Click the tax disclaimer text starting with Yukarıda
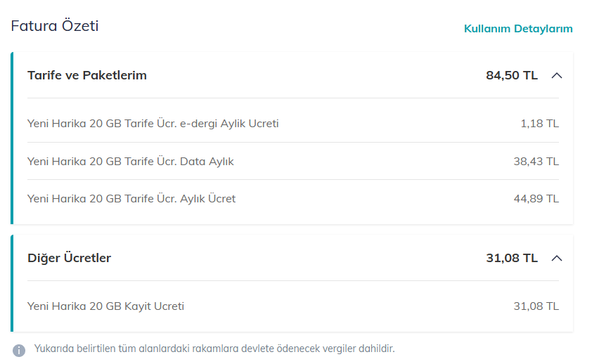 pyautogui.click(x=214, y=349)
